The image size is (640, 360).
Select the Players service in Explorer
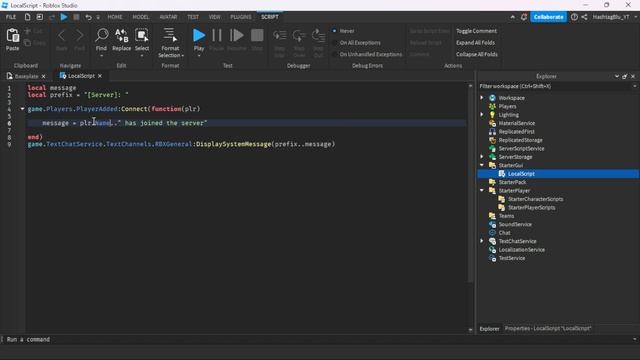[x=507, y=107]
